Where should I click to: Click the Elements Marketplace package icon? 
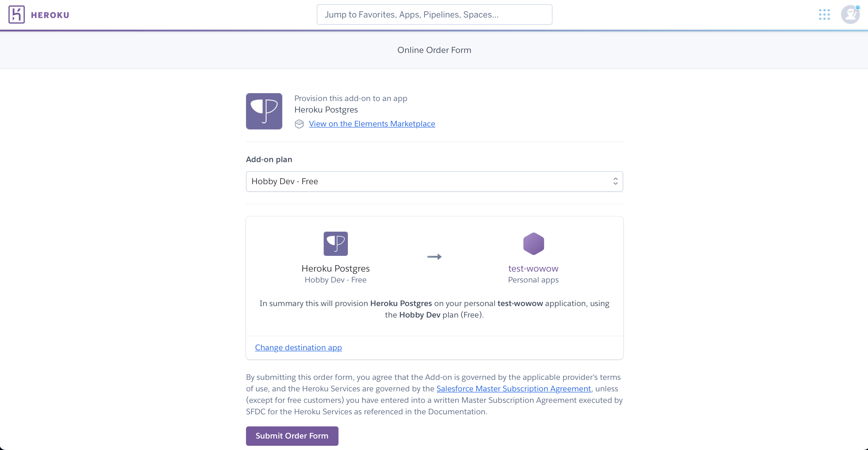(299, 124)
